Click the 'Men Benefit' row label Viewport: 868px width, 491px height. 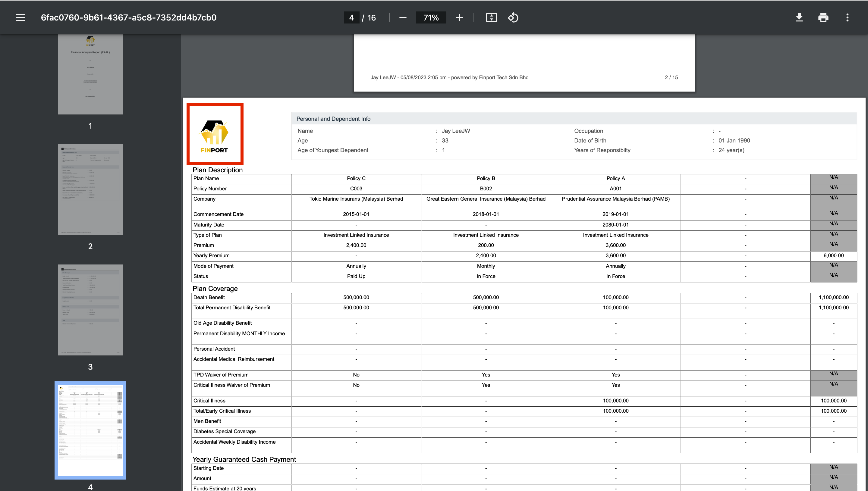(x=207, y=421)
